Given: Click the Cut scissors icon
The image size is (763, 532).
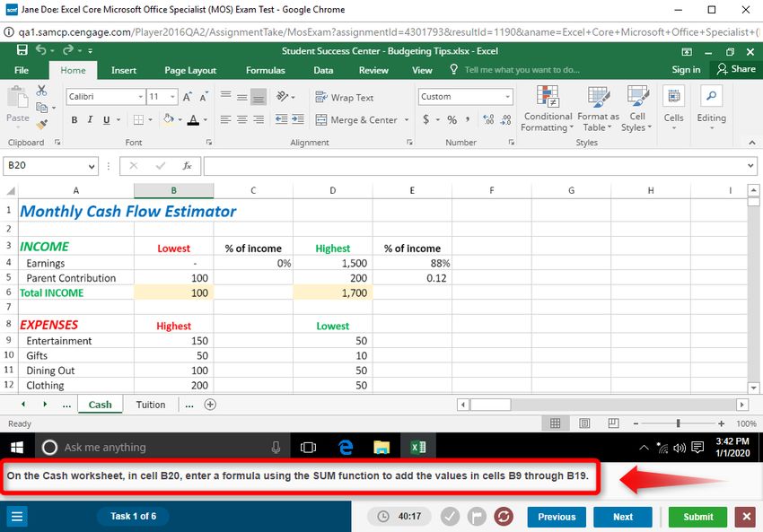Looking at the screenshot, I should 41,91.
